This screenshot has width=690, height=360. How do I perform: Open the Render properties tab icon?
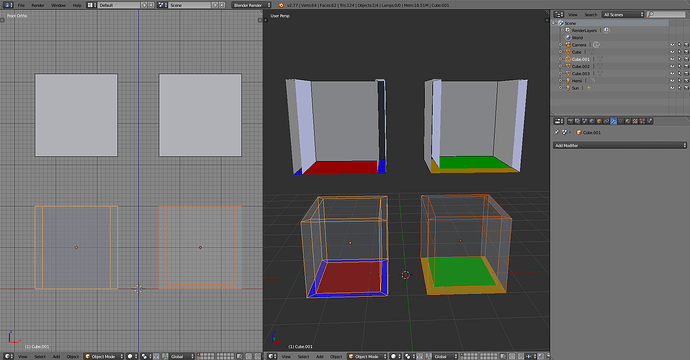coord(570,121)
